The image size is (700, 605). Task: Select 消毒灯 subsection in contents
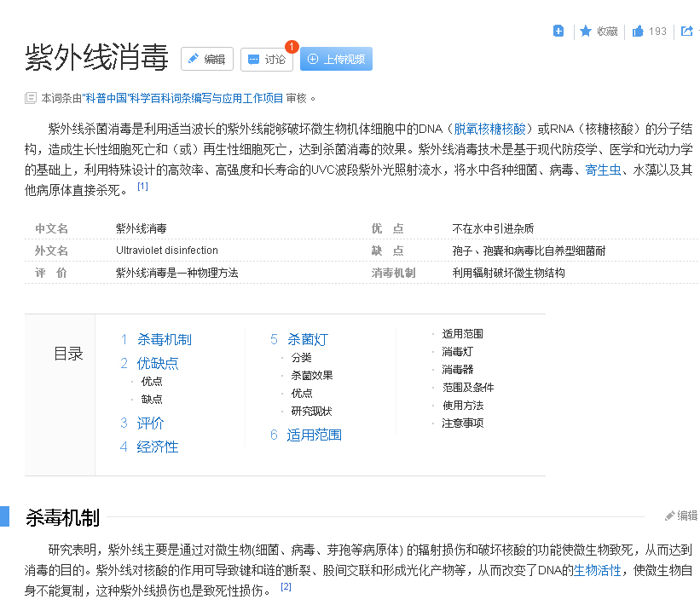click(x=457, y=352)
